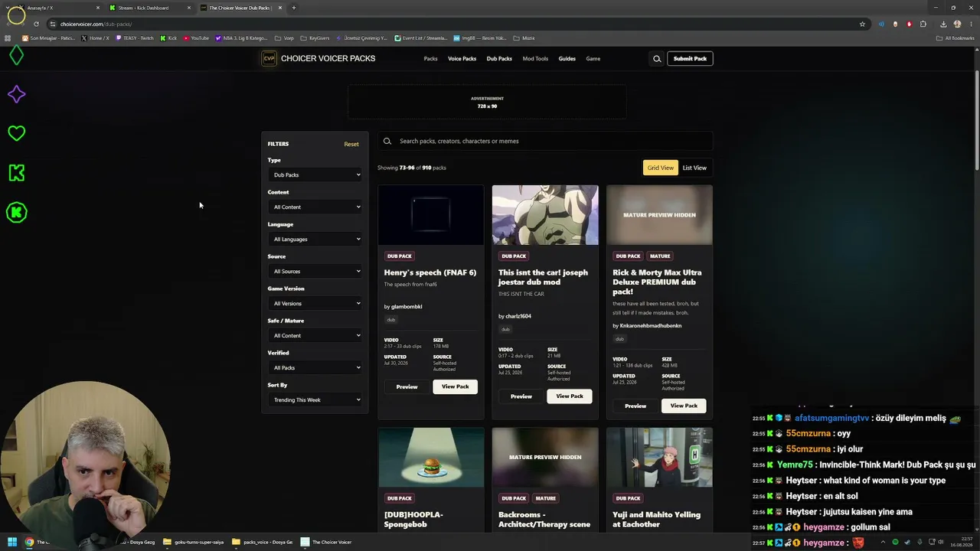Reset all filters
Viewport: 980px width, 551px height.
351,144
